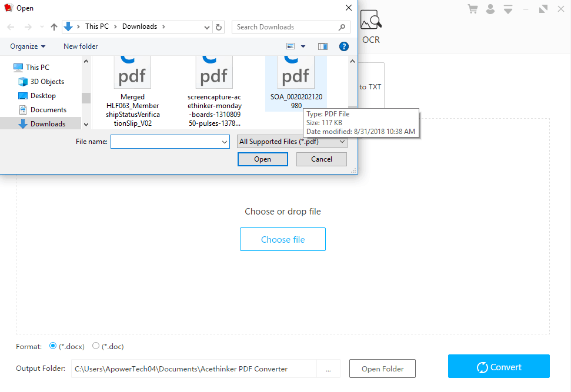571x392 pixels.
Task: Show the preview pane
Action: (323, 46)
